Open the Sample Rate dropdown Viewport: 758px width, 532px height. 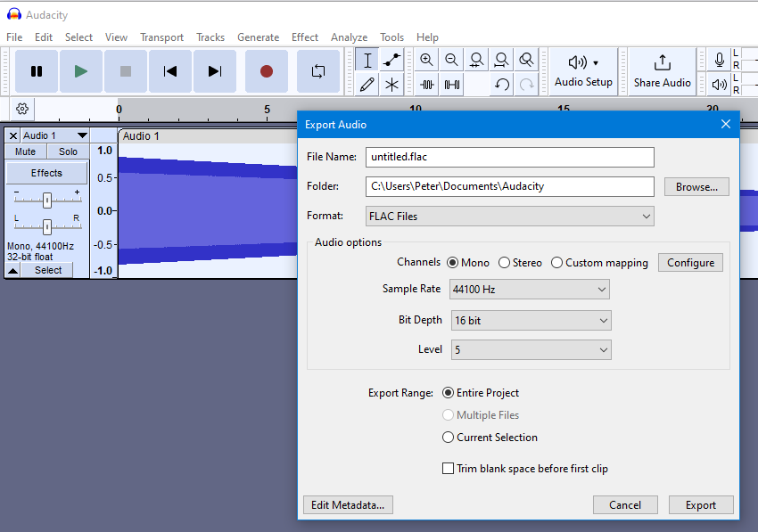[530, 289]
